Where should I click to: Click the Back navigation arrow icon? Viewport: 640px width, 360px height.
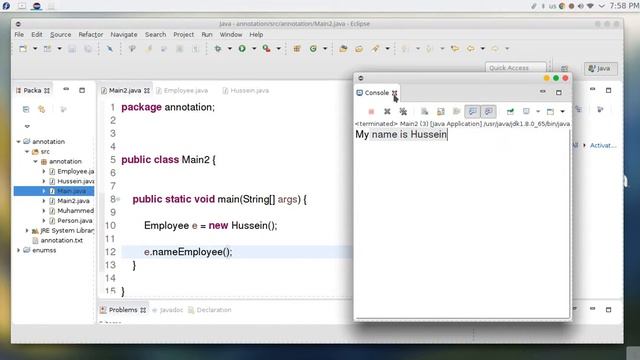471,49
